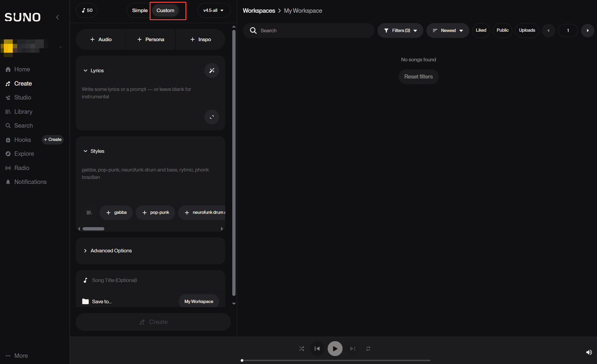Toggle repeat mode in player
The height and width of the screenshot is (364, 597).
(368, 349)
